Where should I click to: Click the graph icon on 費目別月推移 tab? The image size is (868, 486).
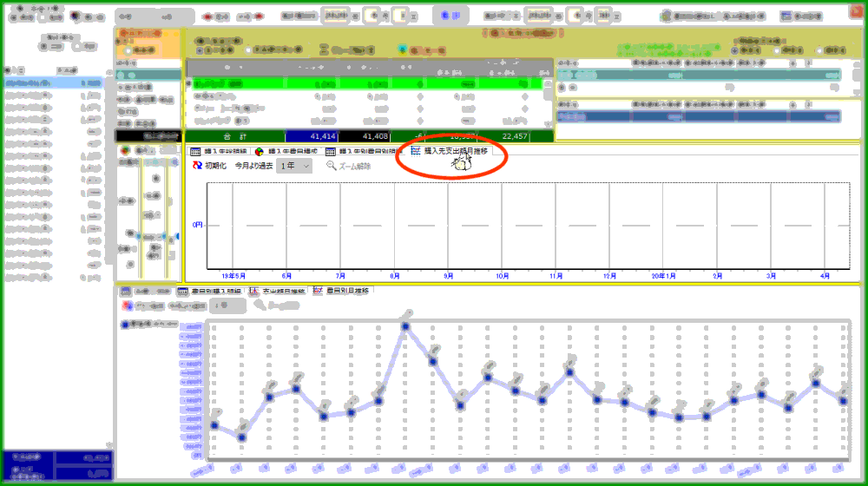(318, 291)
